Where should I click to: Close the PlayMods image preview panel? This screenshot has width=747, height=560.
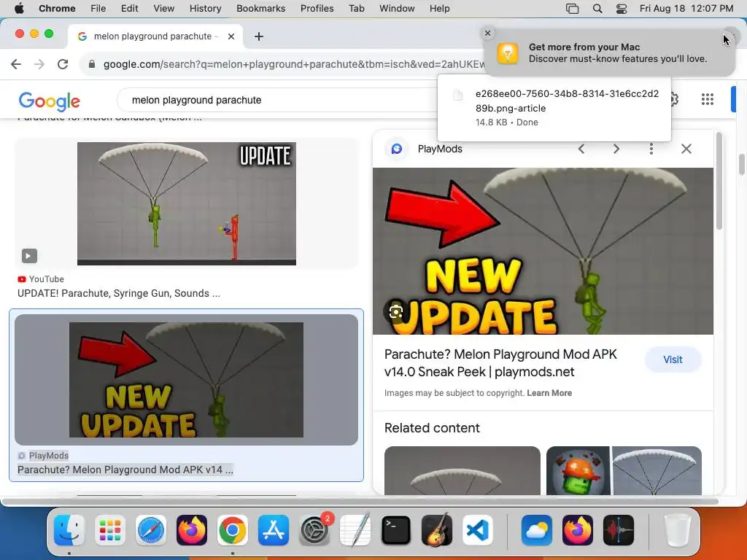686,149
